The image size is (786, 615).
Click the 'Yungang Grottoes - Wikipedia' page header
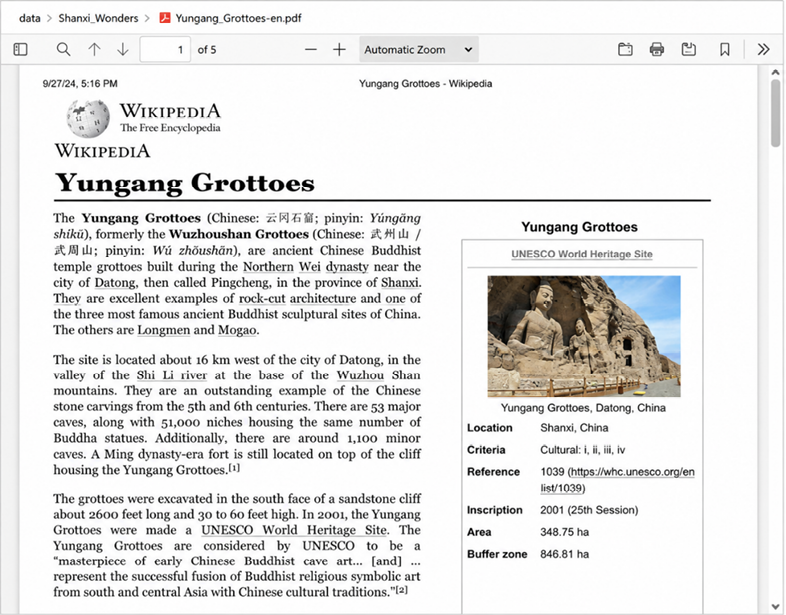(425, 84)
